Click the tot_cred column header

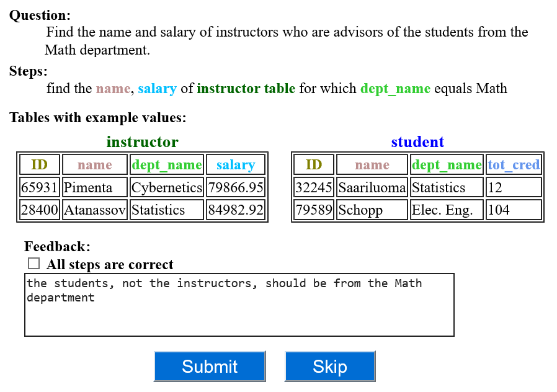[514, 164]
